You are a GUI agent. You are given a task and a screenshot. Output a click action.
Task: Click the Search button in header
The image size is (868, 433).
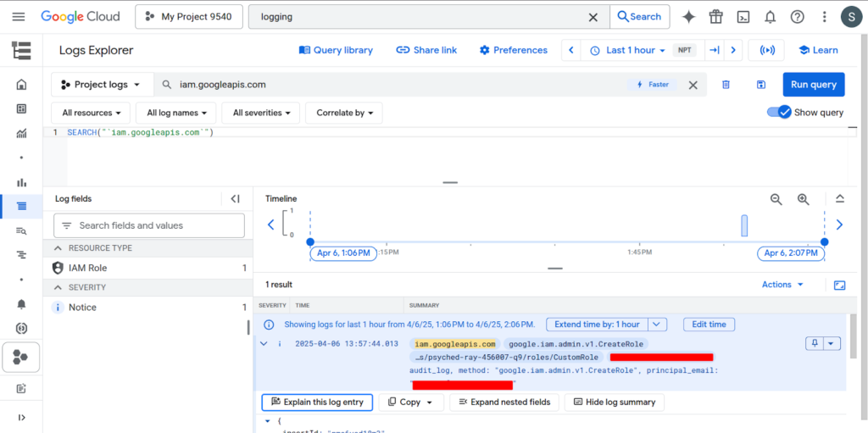click(639, 17)
